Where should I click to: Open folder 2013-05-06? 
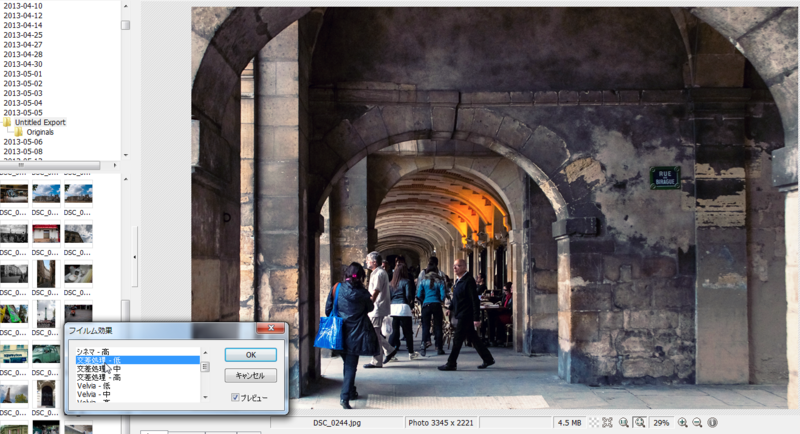pyautogui.click(x=23, y=142)
